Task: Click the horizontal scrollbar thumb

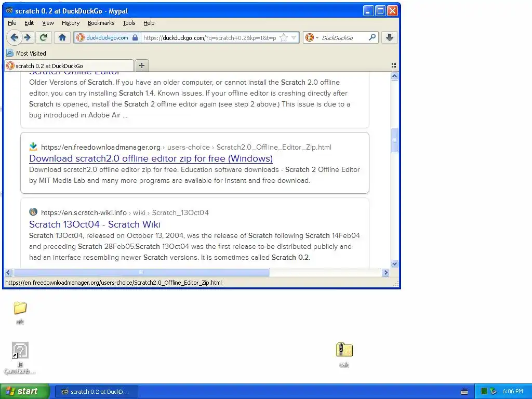Action: tap(141, 272)
